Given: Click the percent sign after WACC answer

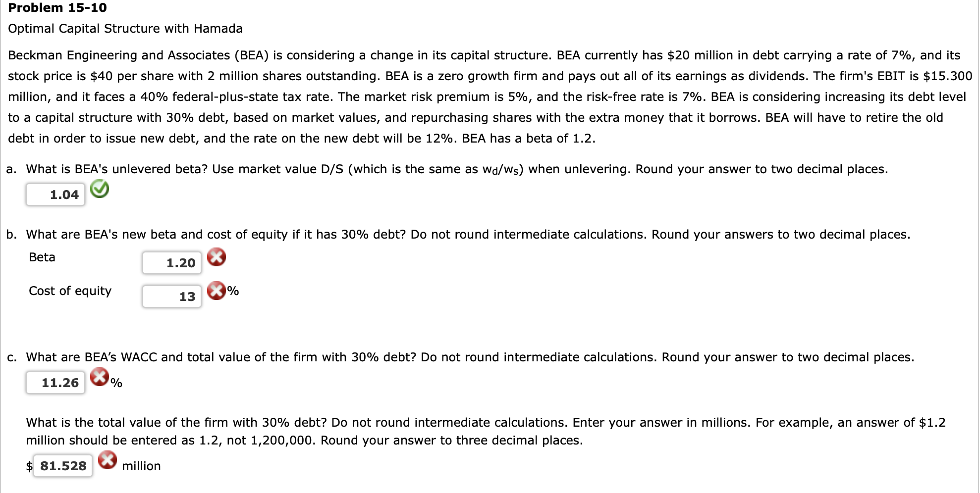Looking at the screenshot, I should coord(115,383).
